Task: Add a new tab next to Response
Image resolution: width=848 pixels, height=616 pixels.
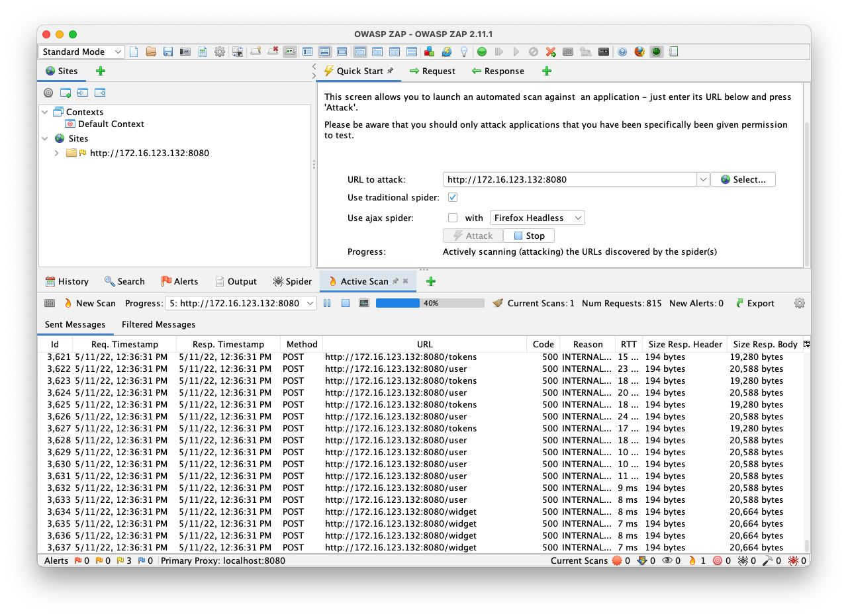Action: (547, 71)
